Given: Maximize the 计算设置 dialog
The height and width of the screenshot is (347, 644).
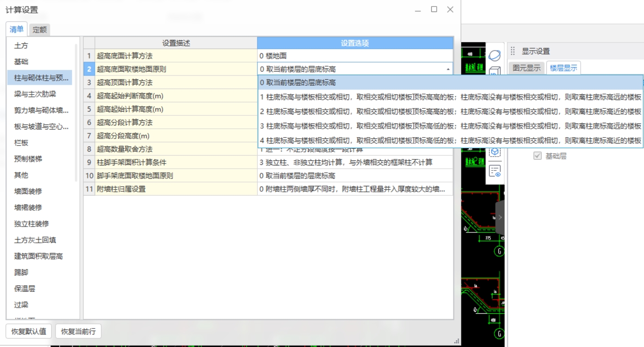Looking at the screenshot, I should [x=434, y=9].
